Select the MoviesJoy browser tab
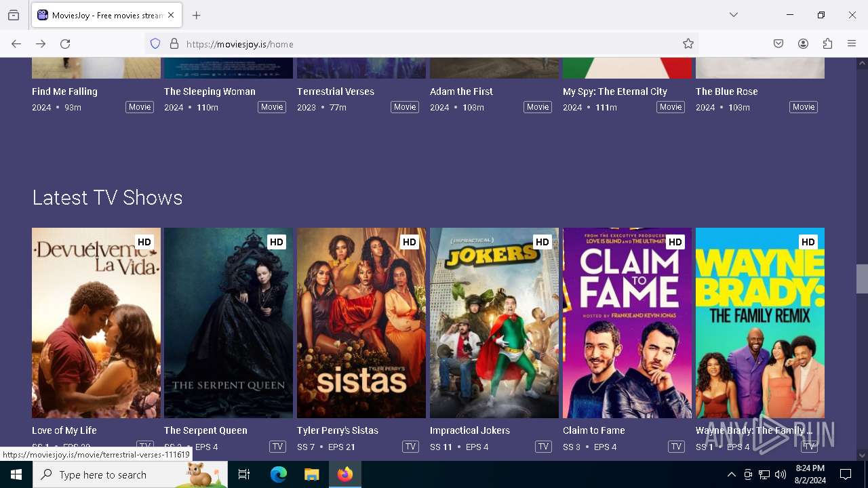Screen dimensions: 868x488 pyautogui.click(x=106, y=15)
